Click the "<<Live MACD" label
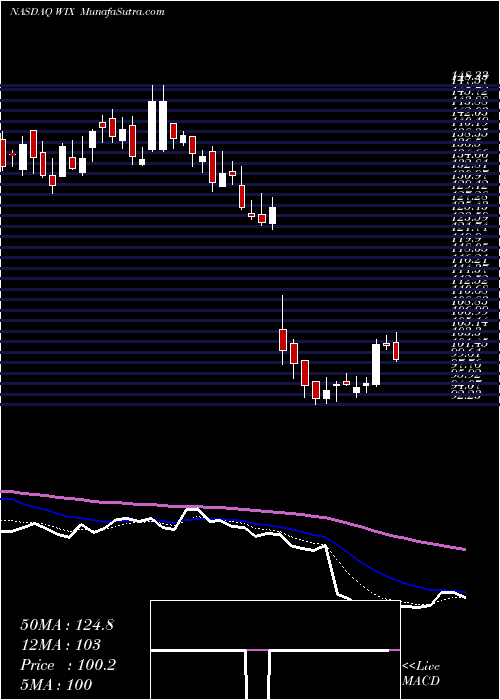500x700 pixels. [x=421, y=674]
